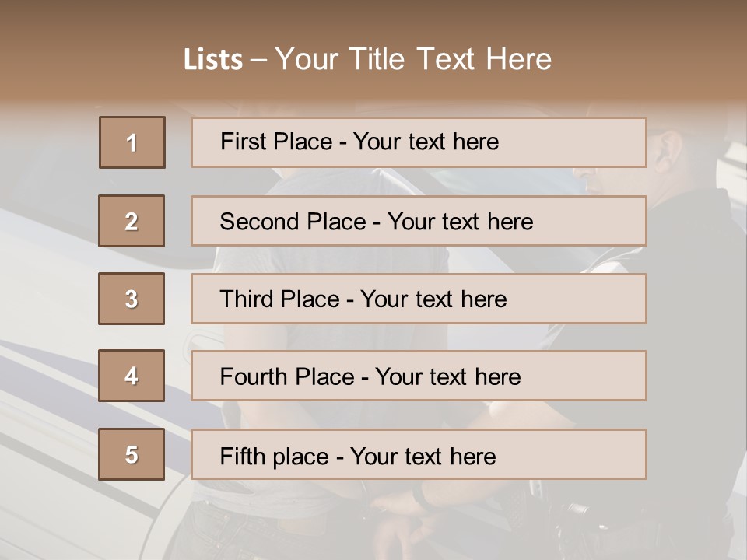747x560 pixels.
Task: Click the number 2 box
Action: click(x=132, y=221)
